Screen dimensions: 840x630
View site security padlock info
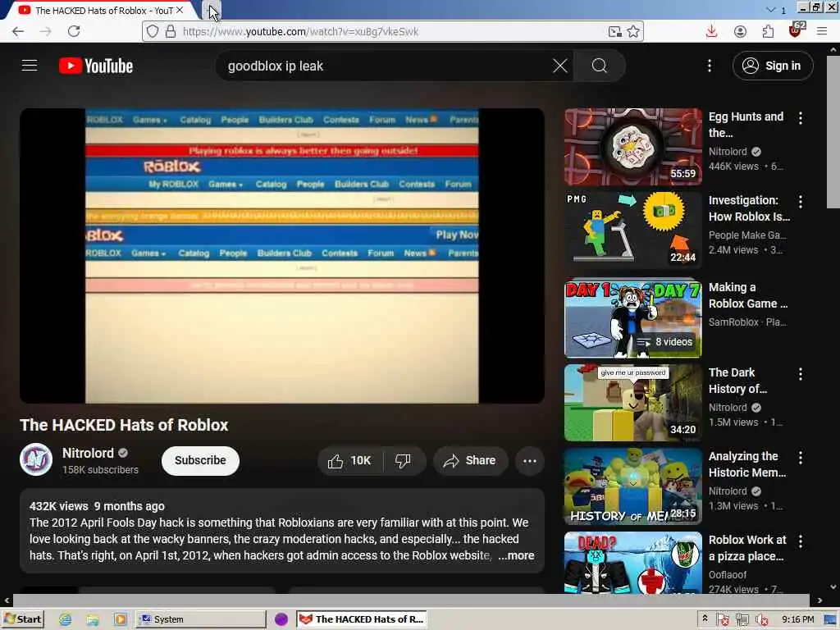point(171,32)
